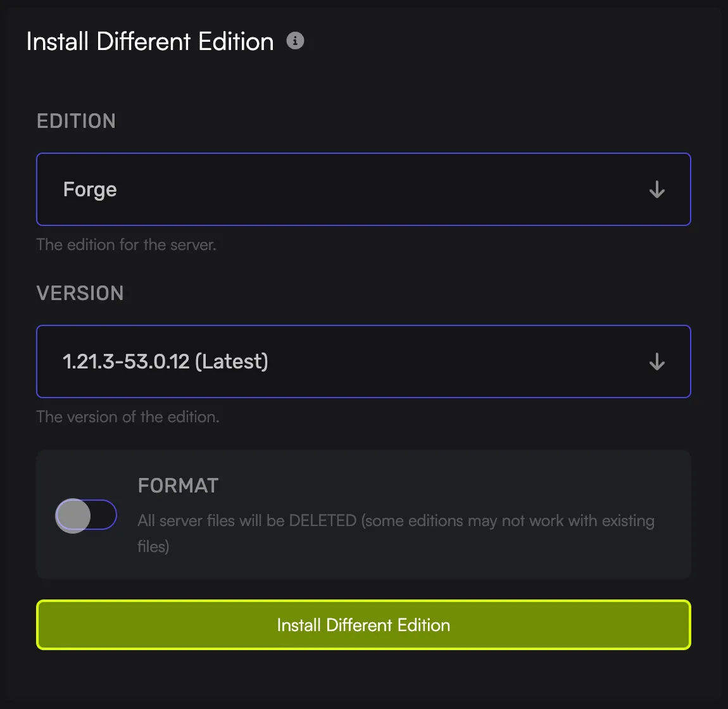Click the Install Different Edition heading
The image size is (728, 709).
tap(148, 41)
